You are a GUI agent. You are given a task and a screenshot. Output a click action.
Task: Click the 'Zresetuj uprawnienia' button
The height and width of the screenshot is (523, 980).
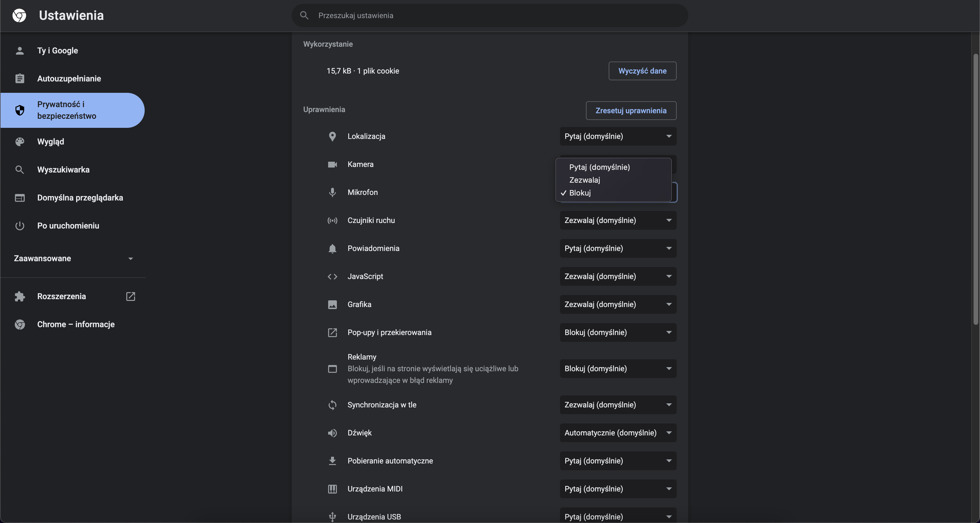[x=630, y=111]
